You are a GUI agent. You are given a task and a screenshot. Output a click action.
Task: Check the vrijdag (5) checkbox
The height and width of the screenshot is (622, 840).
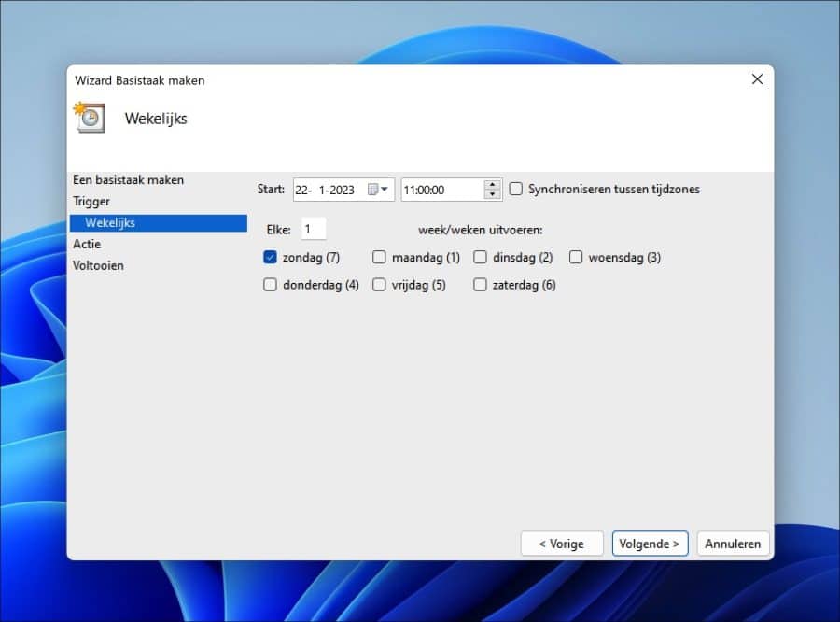click(x=379, y=285)
